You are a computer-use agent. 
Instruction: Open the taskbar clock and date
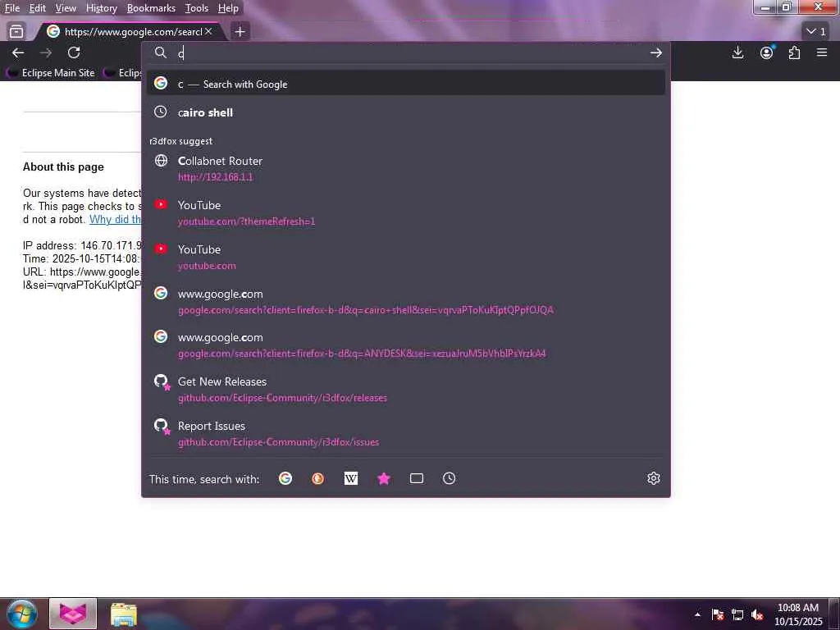[798, 614]
